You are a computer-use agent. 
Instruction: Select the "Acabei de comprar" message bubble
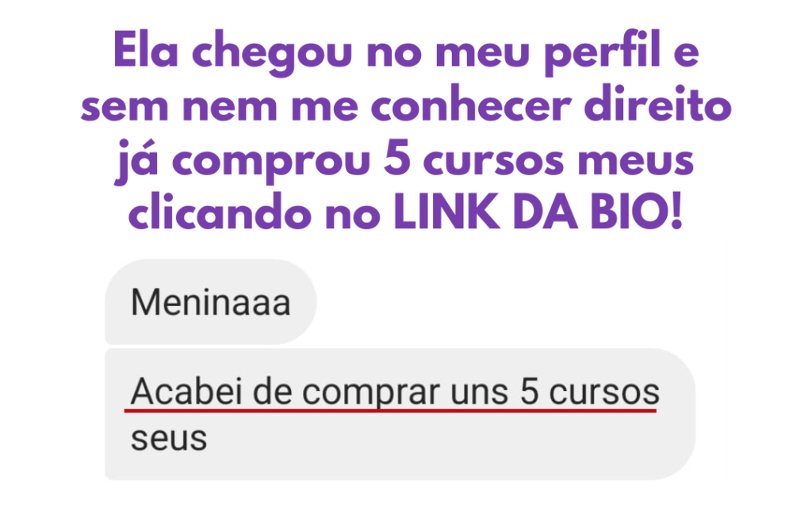click(x=400, y=414)
